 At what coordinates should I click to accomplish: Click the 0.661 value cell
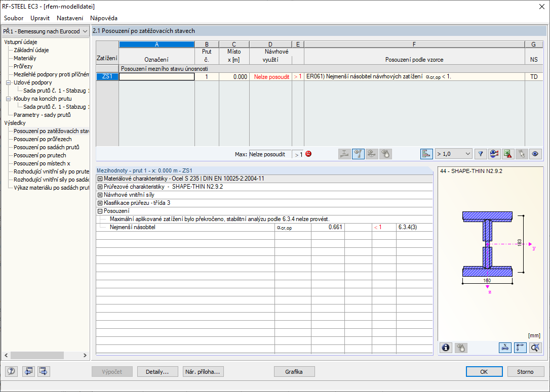328,227
